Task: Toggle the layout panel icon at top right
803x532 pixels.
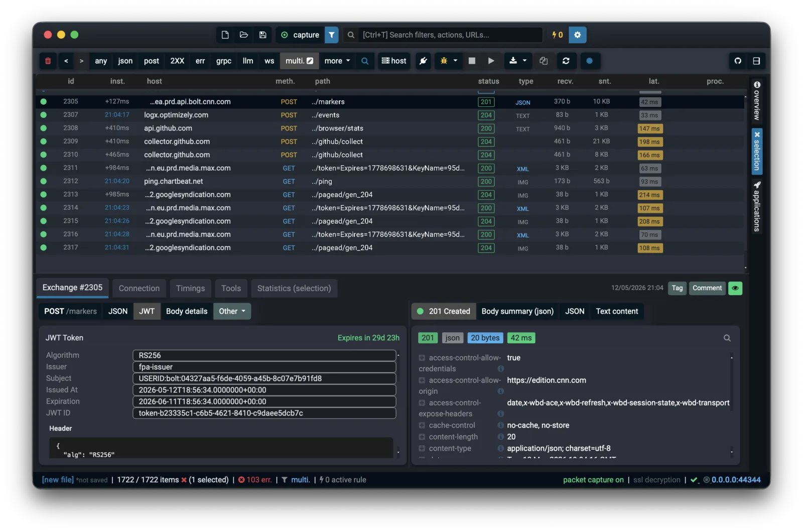Action: click(756, 61)
